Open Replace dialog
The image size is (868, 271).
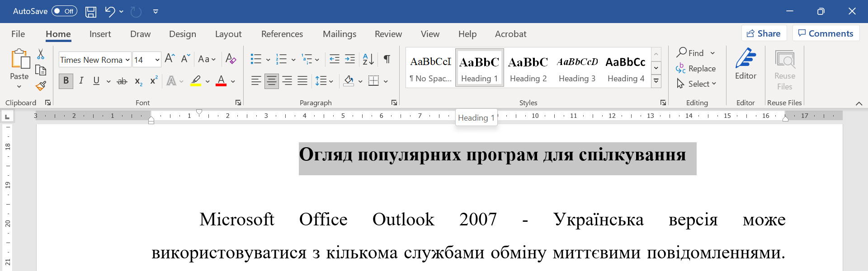(x=696, y=69)
